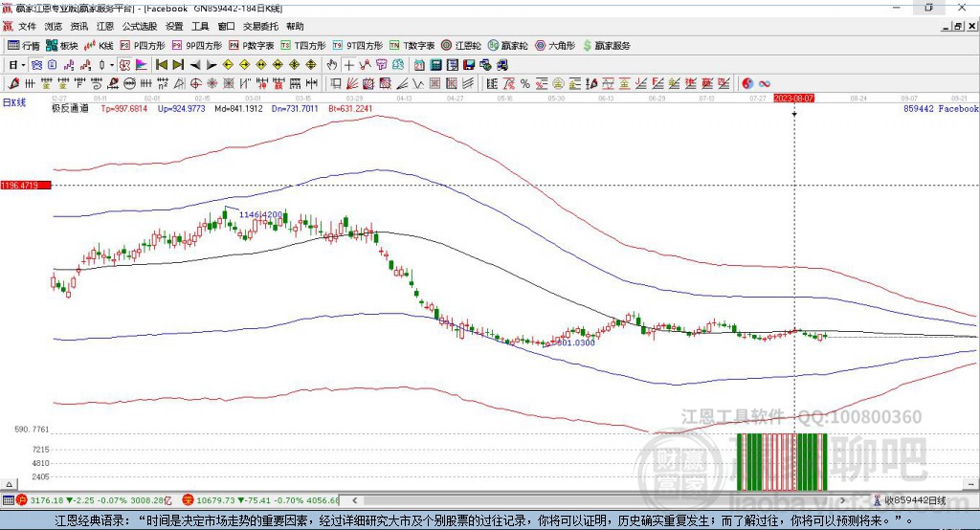Open the 六角形 hexagon tool
Screen dimensions: 980x530
tap(555, 46)
